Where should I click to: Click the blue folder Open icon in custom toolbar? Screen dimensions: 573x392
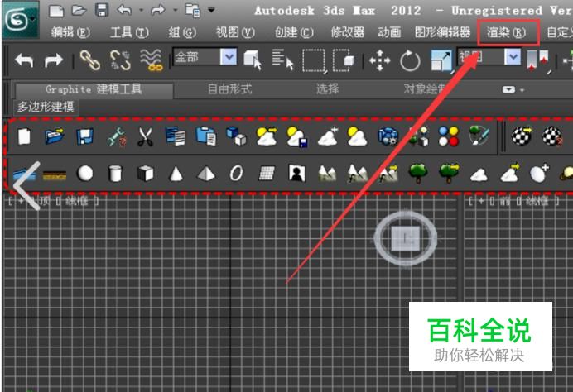[55, 136]
